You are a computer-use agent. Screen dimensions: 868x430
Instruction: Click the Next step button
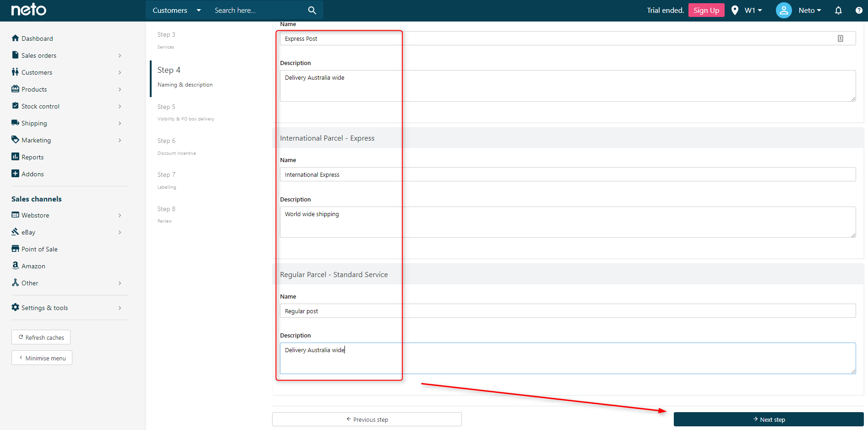tap(769, 419)
